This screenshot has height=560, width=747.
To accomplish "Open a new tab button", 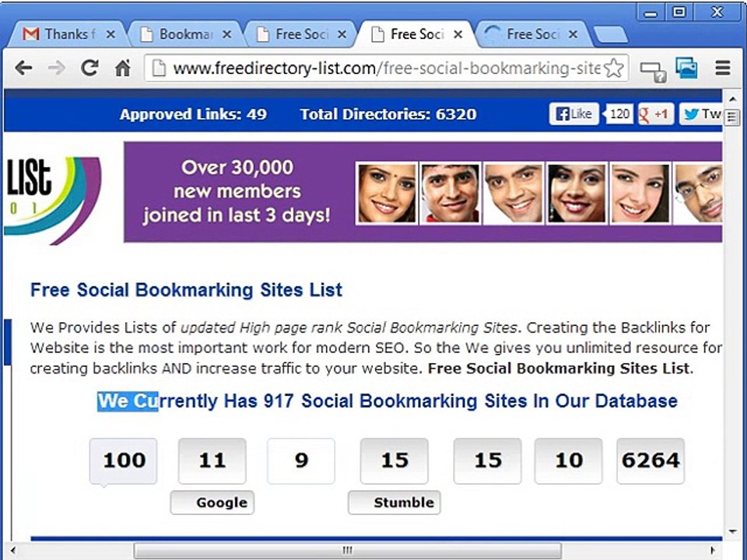I will pyautogui.click(x=610, y=35).
